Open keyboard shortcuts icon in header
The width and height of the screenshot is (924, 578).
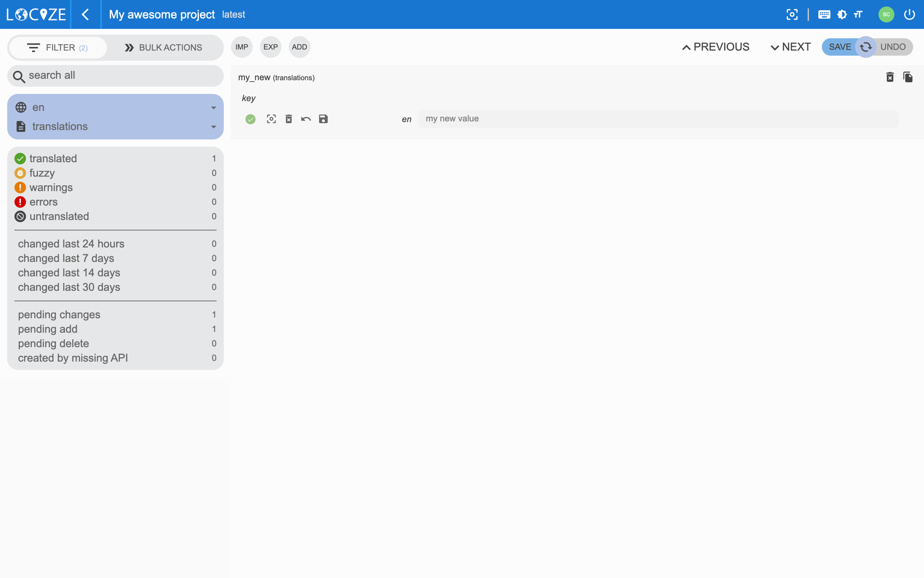pyautogui.click(x=824, y=14)
